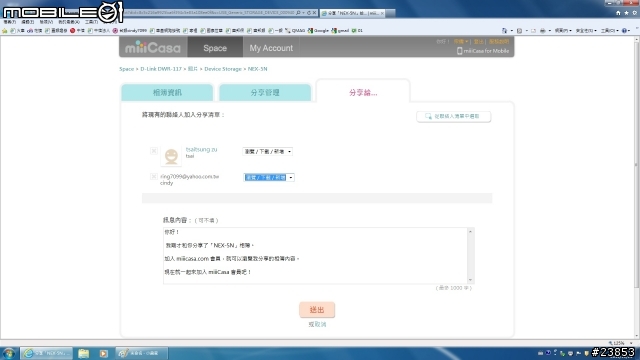Open Windows Media Player from taskbar
This screenshot has height=360, width=640.
(104, 353)
